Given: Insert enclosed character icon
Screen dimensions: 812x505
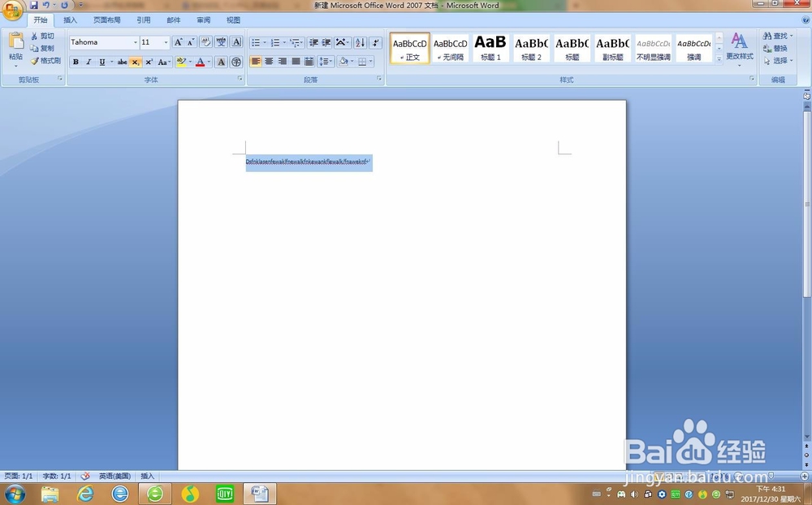Looking at the screenshot, I should coord(236,63).
